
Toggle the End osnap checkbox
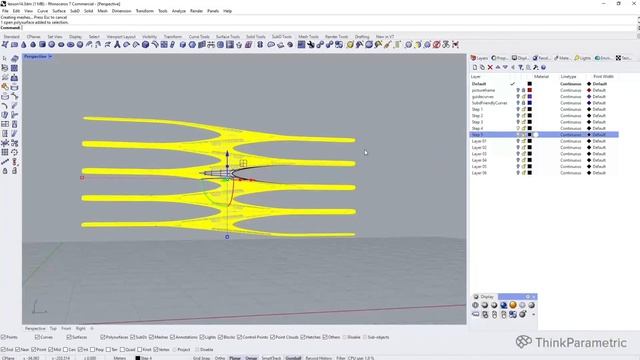coord(3,349)
